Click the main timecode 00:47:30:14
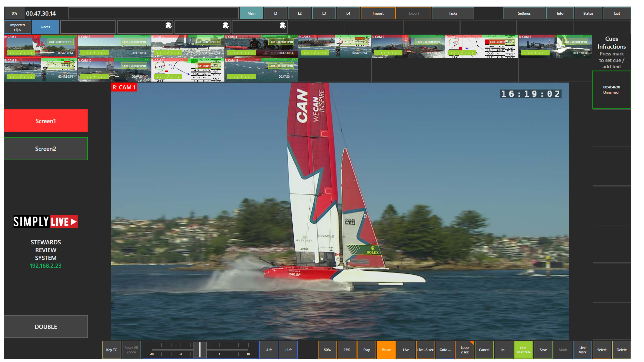This screenshot has width=644, height=362. point(41,13)
